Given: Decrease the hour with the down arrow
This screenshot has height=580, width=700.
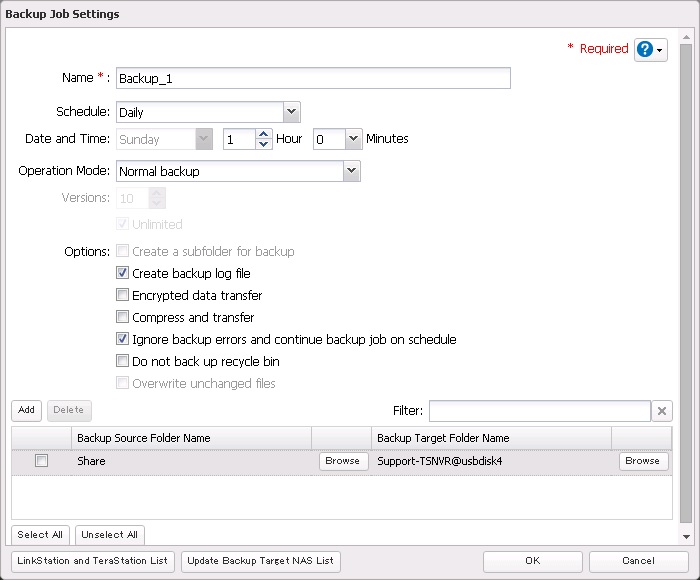Looking at the screenshot, I should 264,145.
